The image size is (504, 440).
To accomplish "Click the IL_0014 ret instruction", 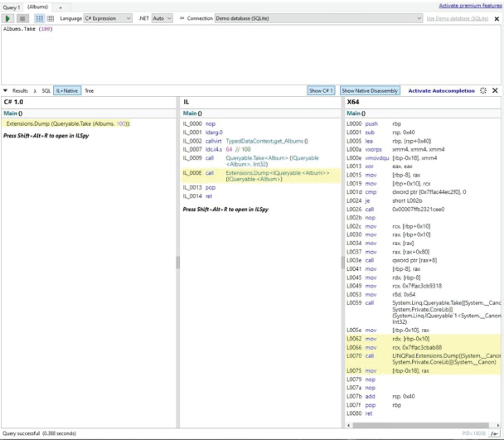I will (198, 196).
